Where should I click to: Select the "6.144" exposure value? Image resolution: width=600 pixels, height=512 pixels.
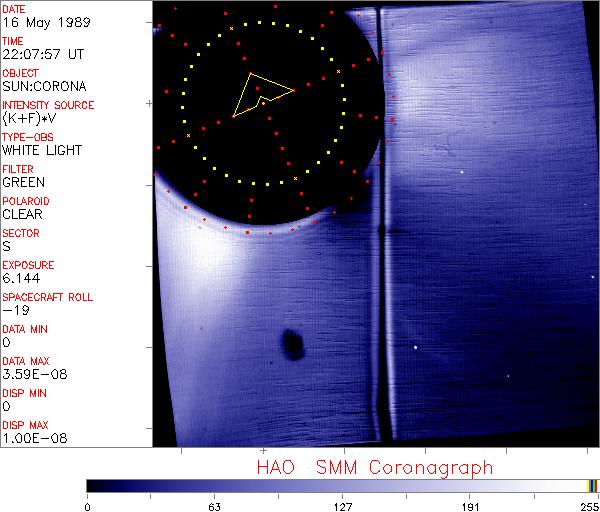(21, 278)
